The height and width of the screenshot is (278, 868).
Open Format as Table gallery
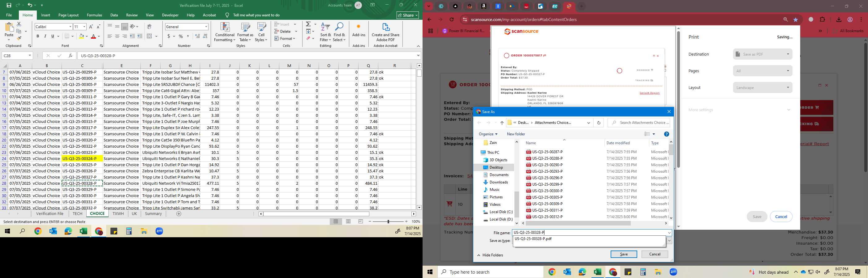245,32
